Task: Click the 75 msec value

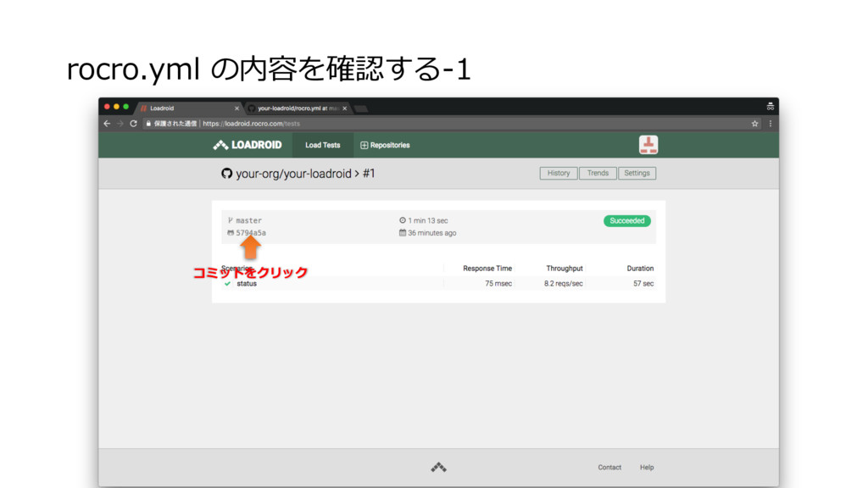Action: 498,283
